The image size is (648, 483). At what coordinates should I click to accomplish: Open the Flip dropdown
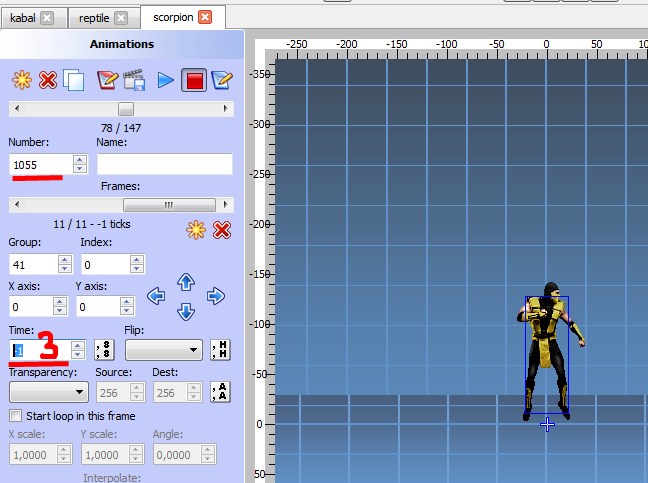[x=164, y=350]
